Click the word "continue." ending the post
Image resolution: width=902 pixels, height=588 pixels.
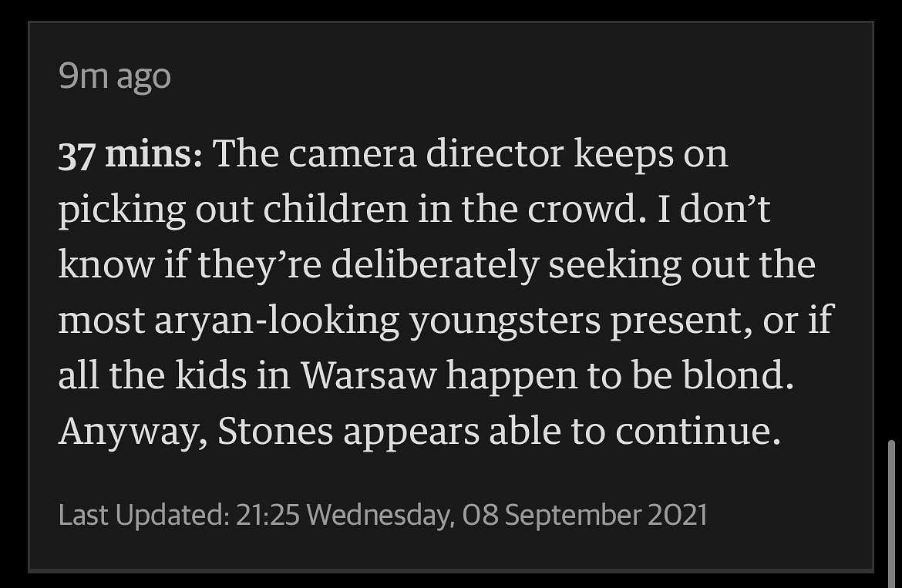(698, 431)
